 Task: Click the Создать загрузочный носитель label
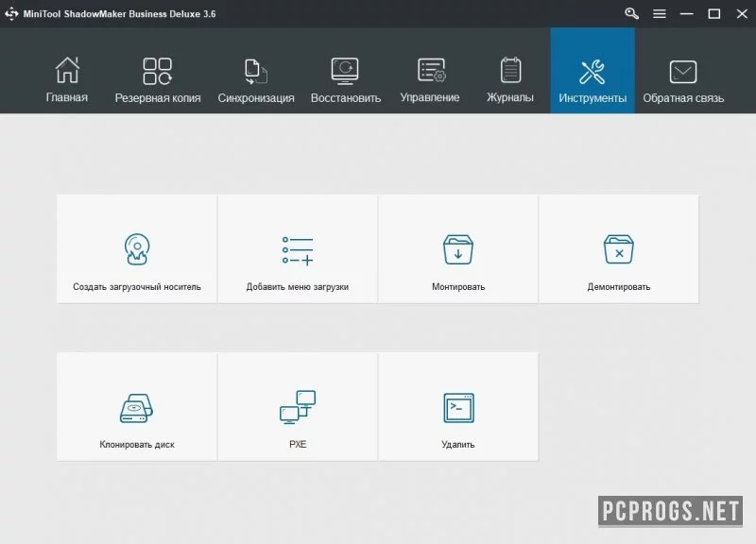(x=137, y=287)
